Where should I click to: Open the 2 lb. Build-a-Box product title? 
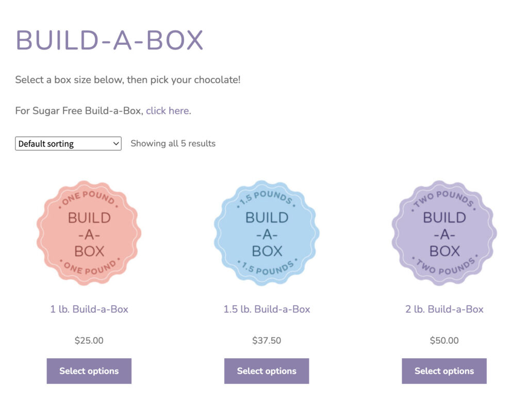coord(444,309)
